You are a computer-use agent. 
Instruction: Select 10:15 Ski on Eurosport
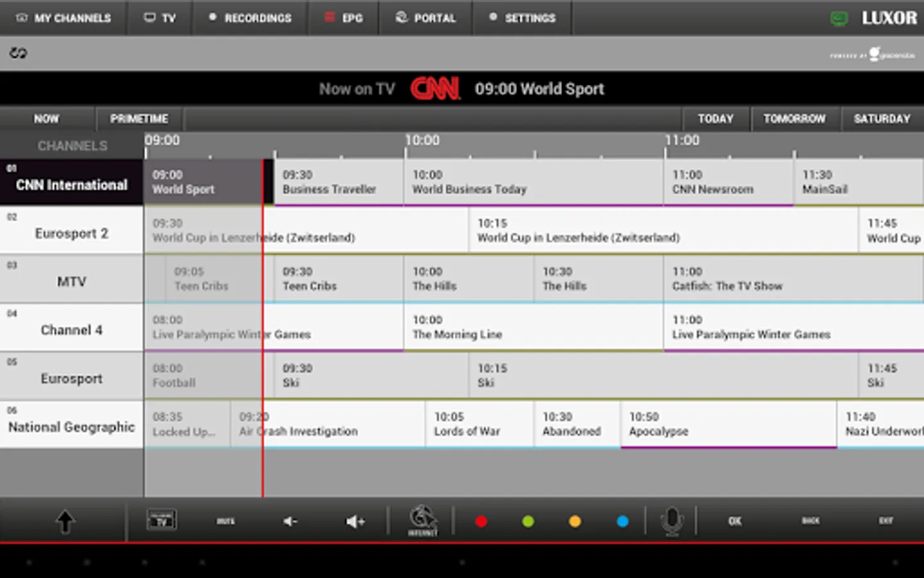pyautogui.click(x=664, y=376)
